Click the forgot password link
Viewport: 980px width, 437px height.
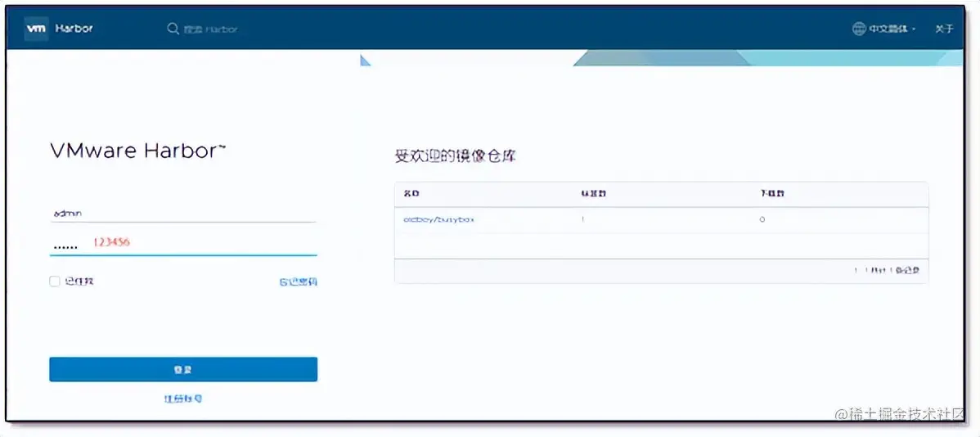click(x=298, y=282)
